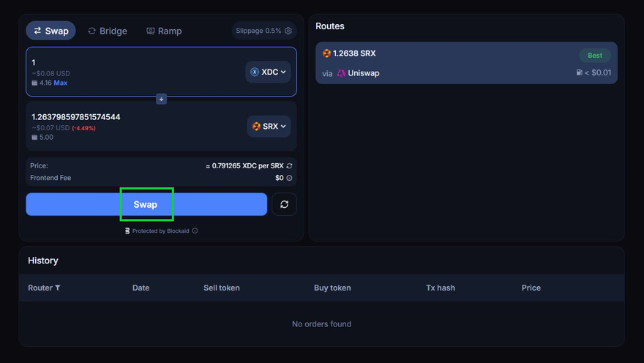
Task: Click the Uniswap logo in the route
Action: point(341,73)
